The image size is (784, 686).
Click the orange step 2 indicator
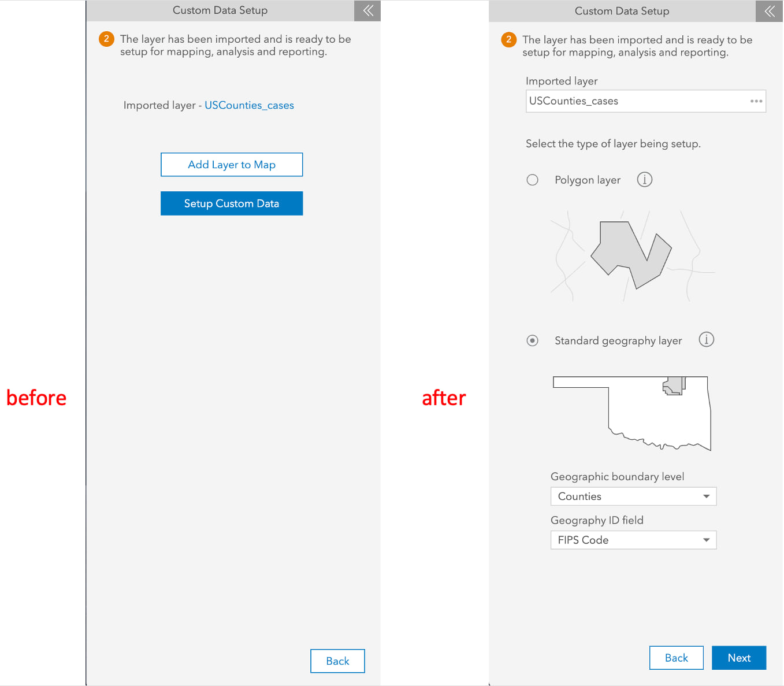[x=106, y=39]
